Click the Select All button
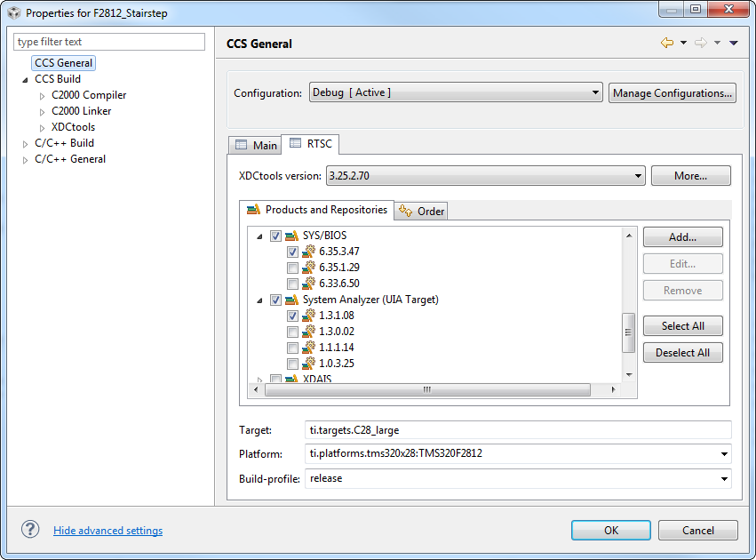The height and width of the screenshot is (560, 756). click(x=683, y=325)
